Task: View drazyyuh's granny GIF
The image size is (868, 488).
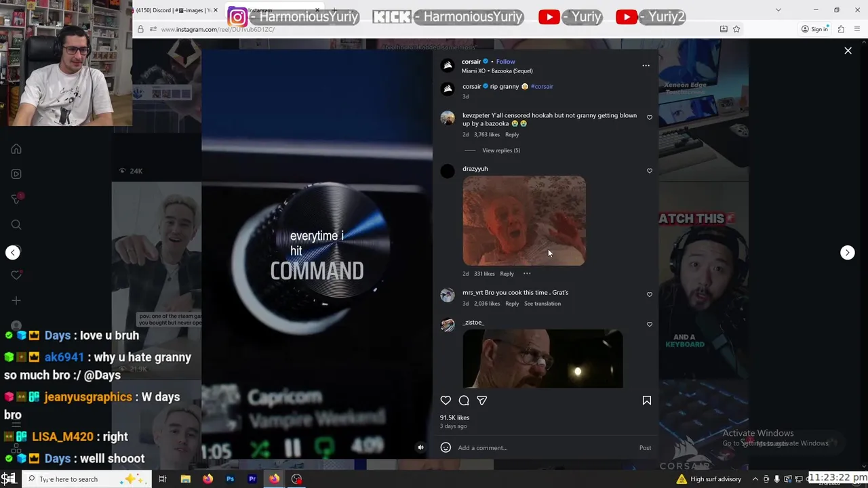Action: click(x=524, y=221)
